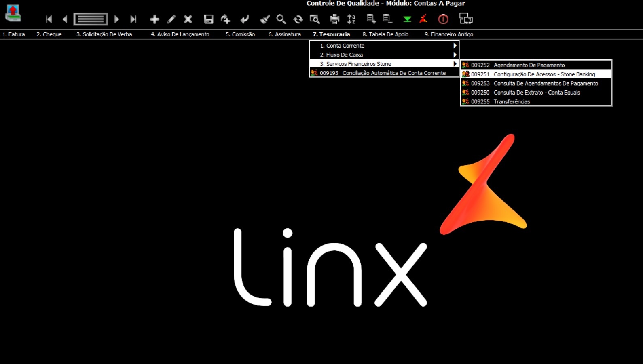Select 009252 Agendamento De Pagamento

pyautogui.click(x=536, y=65)
